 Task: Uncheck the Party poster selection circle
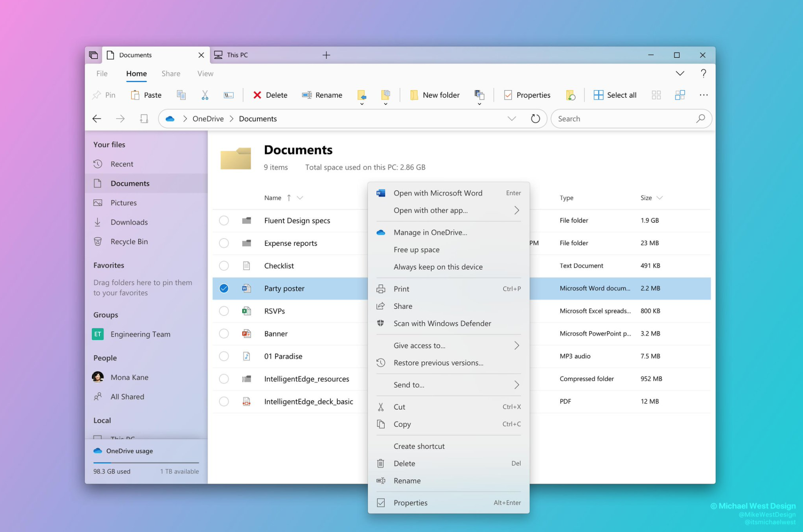coord(224,288)
